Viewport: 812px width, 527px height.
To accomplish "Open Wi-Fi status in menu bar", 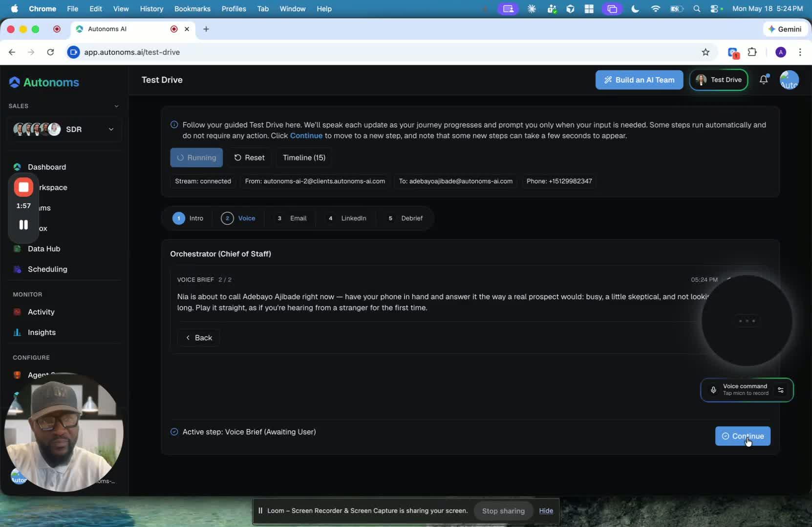I will pyautogui.click(x=656, y=9).
